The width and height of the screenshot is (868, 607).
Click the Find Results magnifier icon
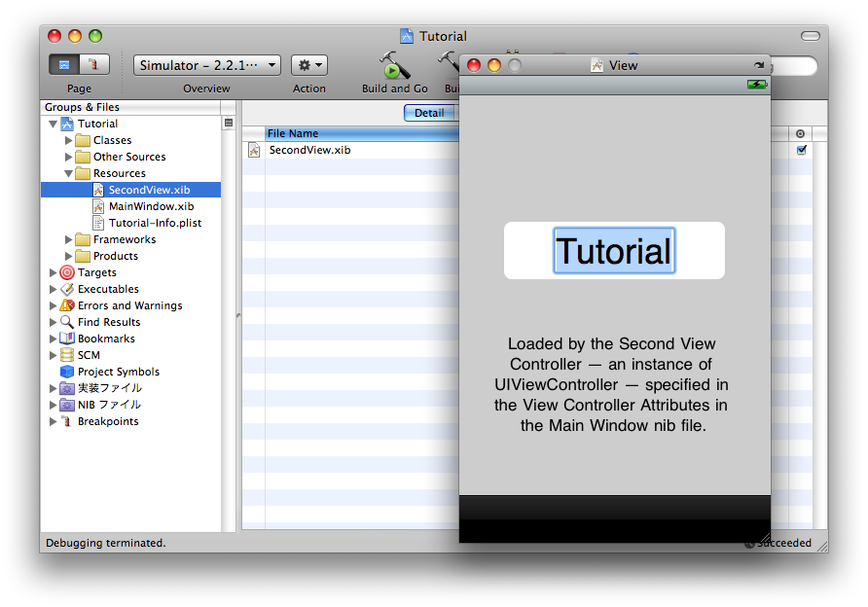click(x=67, y=322)
